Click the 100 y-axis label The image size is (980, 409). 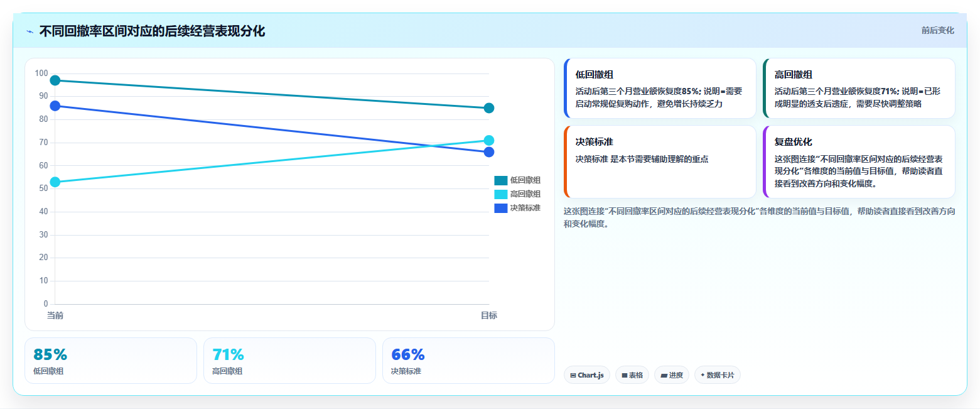tap(41, 74)
